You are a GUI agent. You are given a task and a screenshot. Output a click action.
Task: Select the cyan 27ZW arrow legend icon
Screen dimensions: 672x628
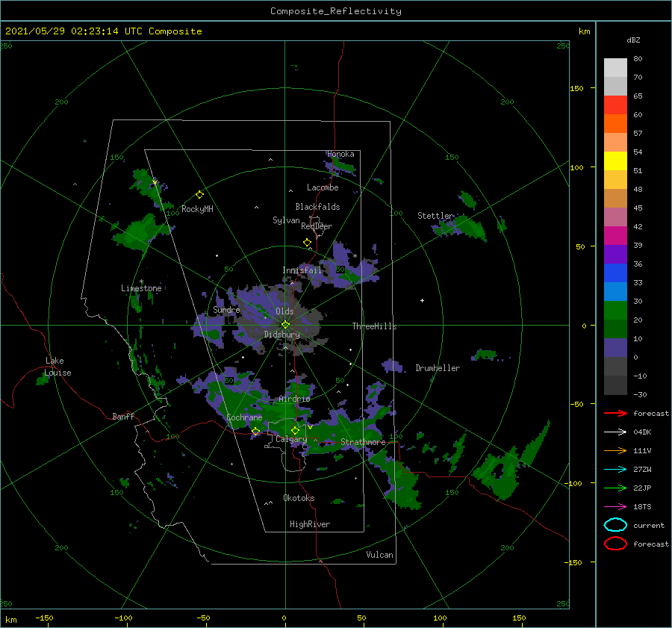[x=615, y=470]
